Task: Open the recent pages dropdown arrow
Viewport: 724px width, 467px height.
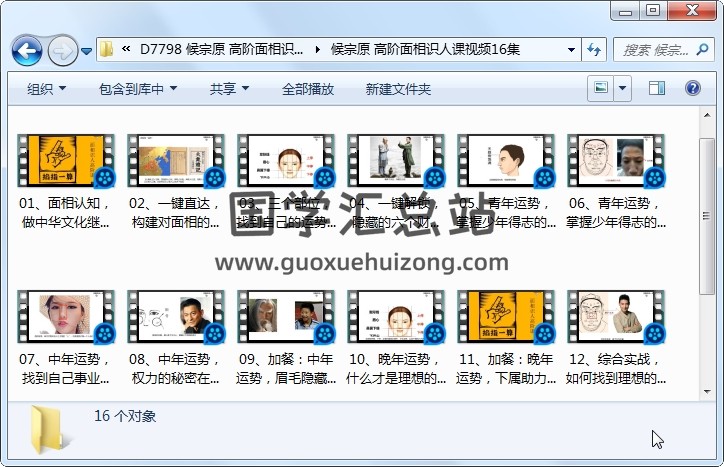Action: tap(87, 50)
